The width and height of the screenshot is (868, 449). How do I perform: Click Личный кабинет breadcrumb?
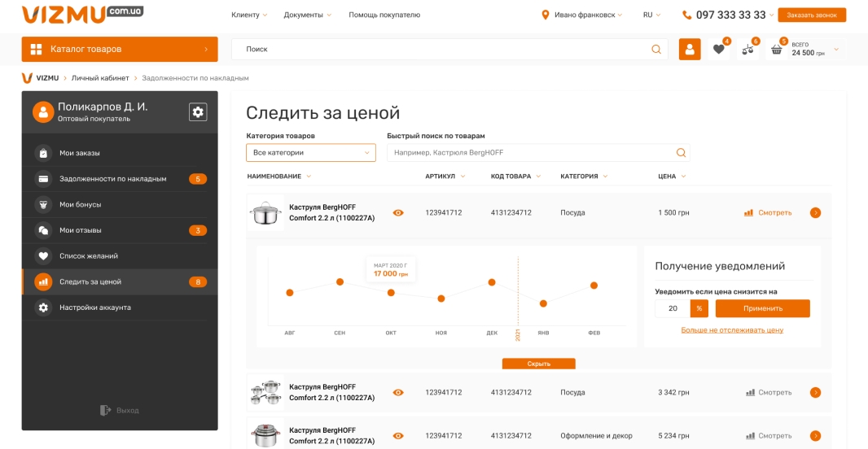[100, 78]
